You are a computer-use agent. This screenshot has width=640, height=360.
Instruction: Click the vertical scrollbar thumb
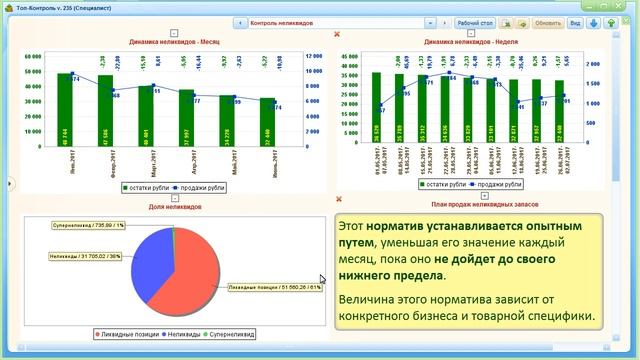click(616, 110)
